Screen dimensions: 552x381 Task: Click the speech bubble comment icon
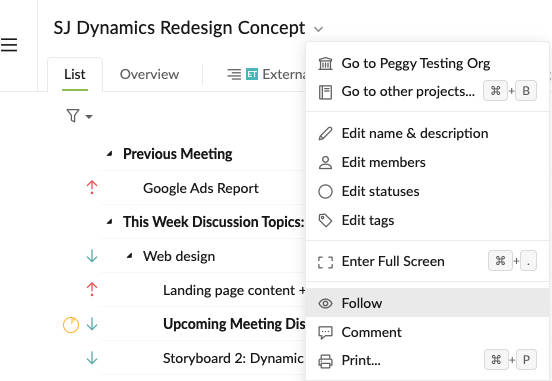pos(325,332)
